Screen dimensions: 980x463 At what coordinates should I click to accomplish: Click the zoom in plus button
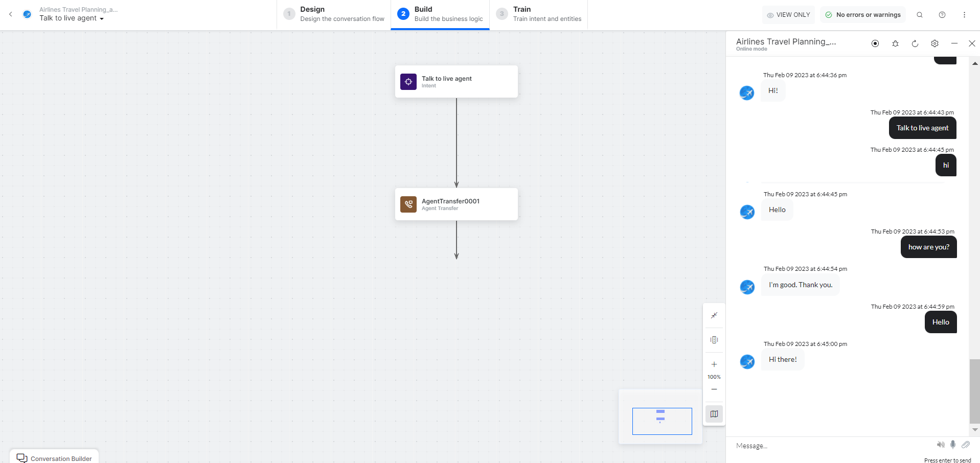[x=714, y=364]
